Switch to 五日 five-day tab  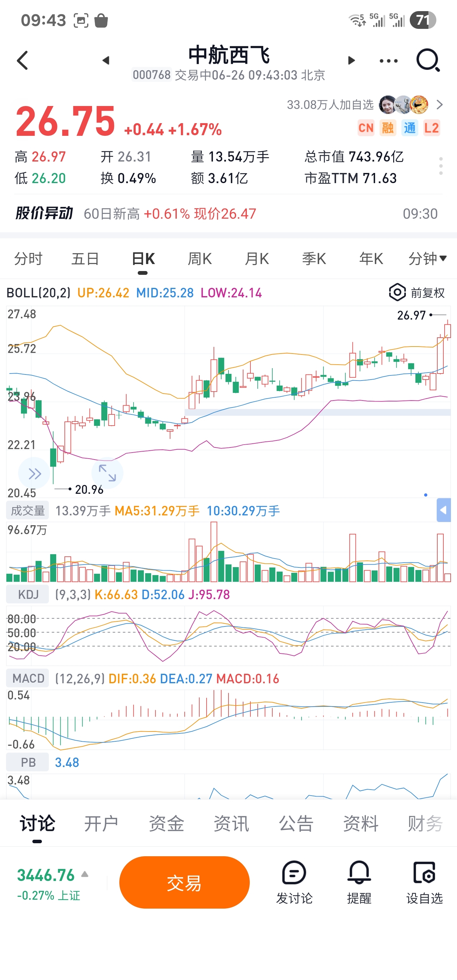[85, 259]
